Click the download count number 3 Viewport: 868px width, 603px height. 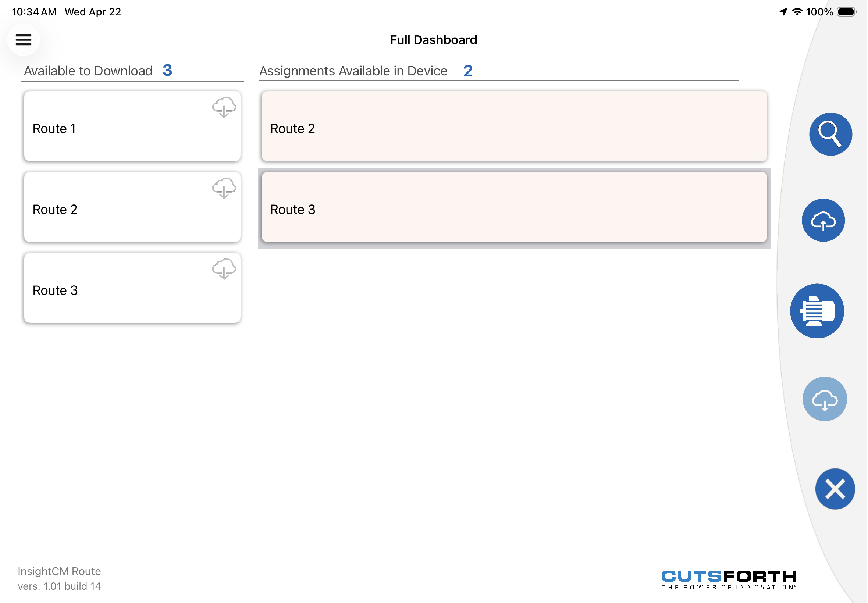pos(167,70)
